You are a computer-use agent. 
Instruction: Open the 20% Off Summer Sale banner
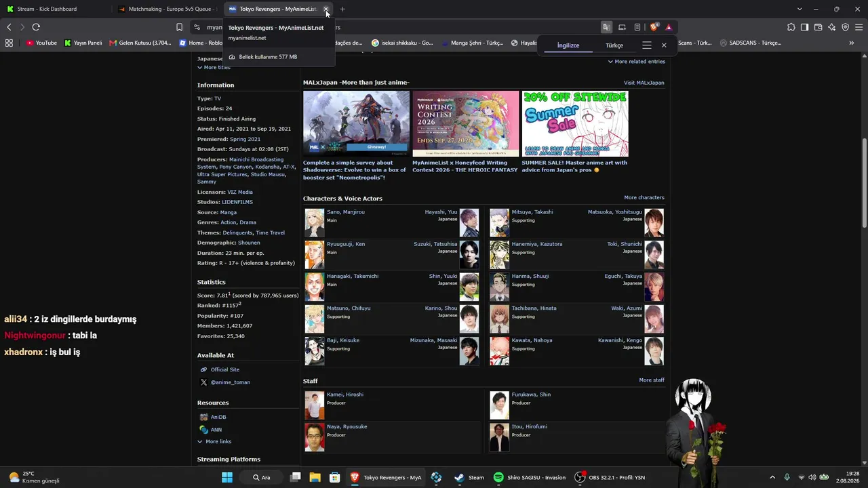pos(575,124)
